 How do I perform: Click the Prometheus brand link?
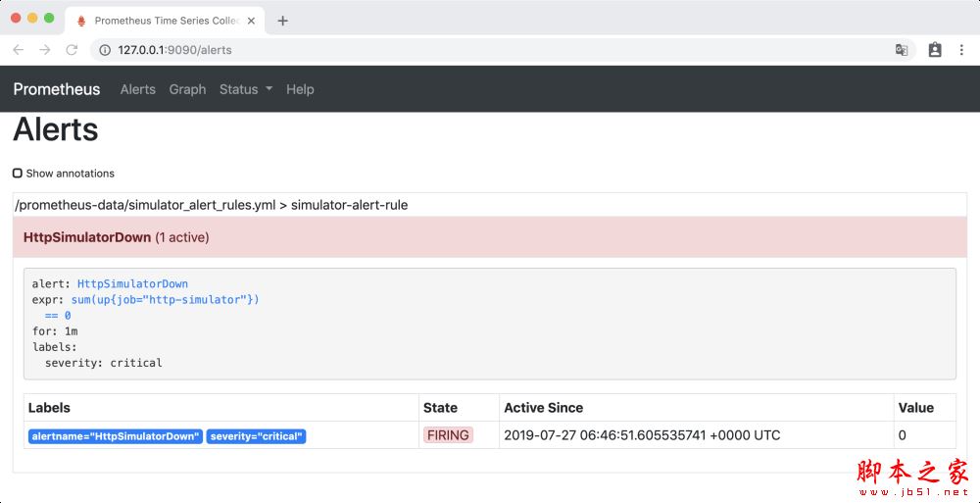[x=57, y=89]
